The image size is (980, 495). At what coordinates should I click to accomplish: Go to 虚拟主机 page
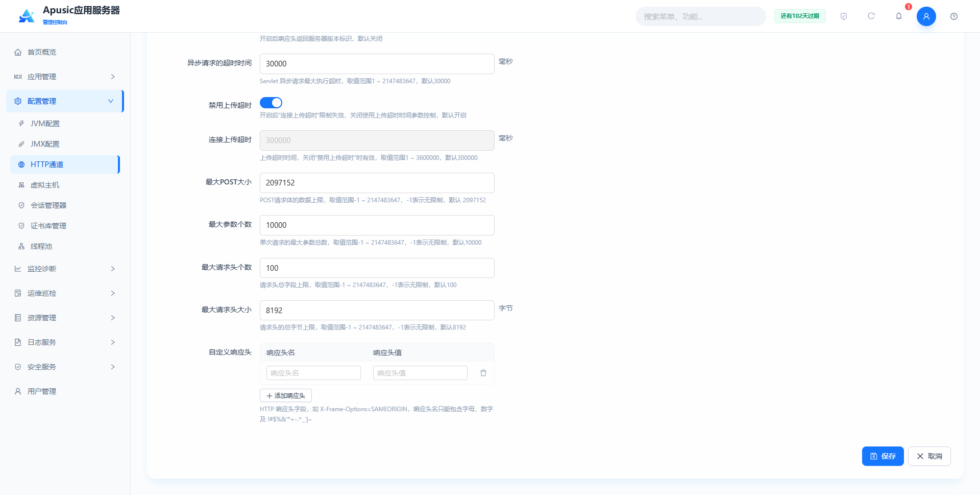[x=65, y=185]
